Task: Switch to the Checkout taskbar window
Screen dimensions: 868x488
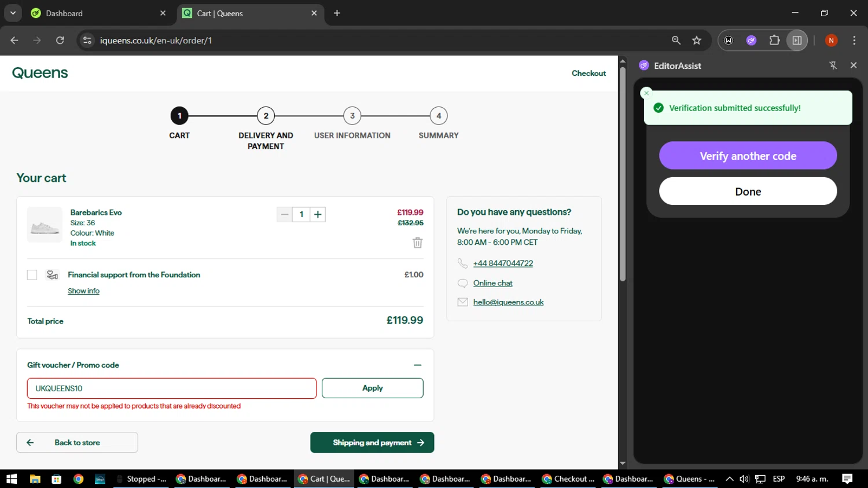Action: tap(568, 479)
